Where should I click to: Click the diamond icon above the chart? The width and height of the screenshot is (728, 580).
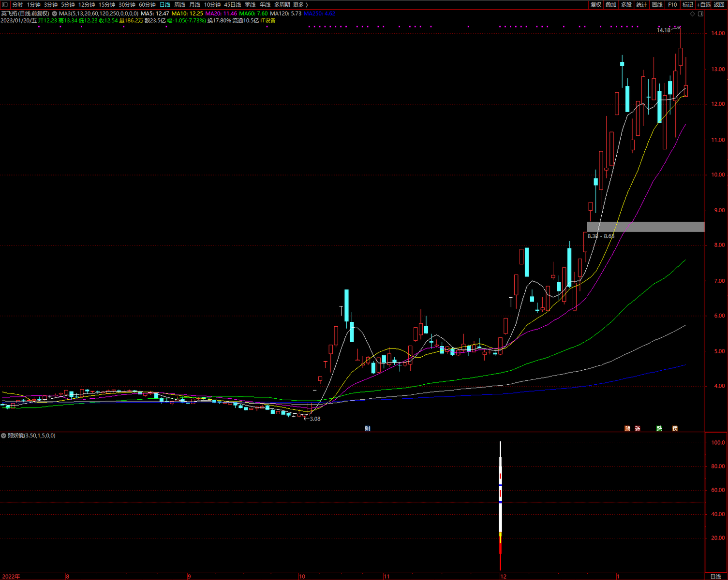[x=692, y=14]
